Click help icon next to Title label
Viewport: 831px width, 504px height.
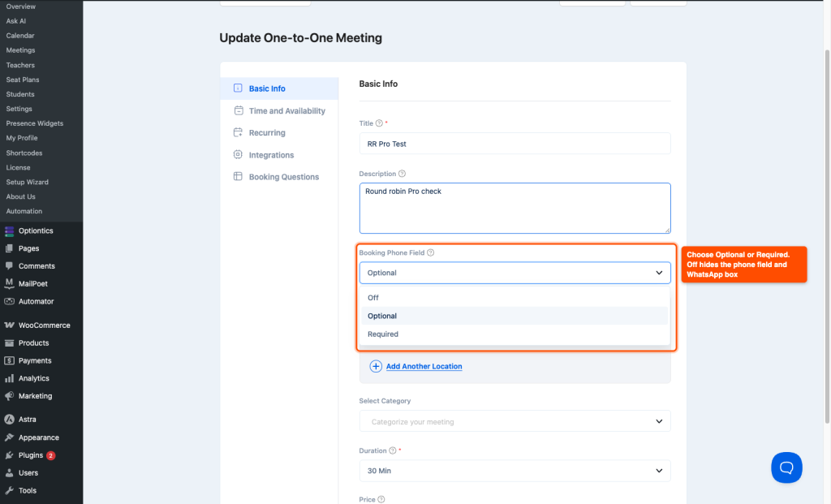click(379, 123)
